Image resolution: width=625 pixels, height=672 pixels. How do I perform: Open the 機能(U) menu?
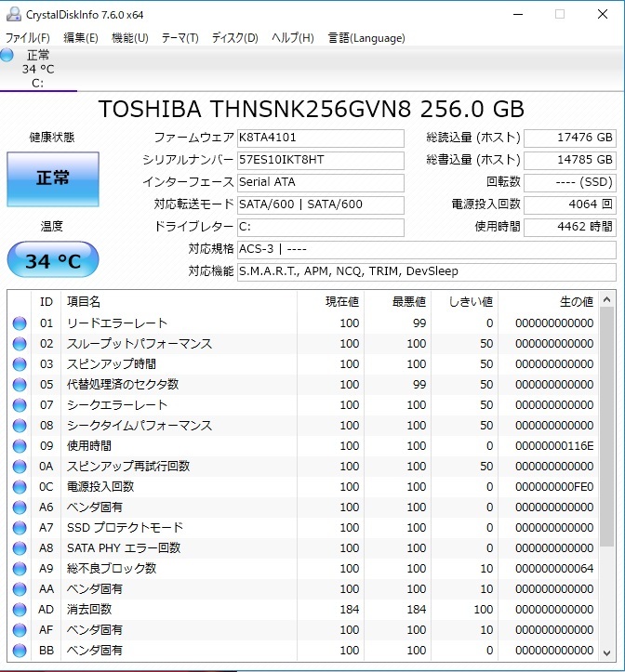[x=130, y=38]
